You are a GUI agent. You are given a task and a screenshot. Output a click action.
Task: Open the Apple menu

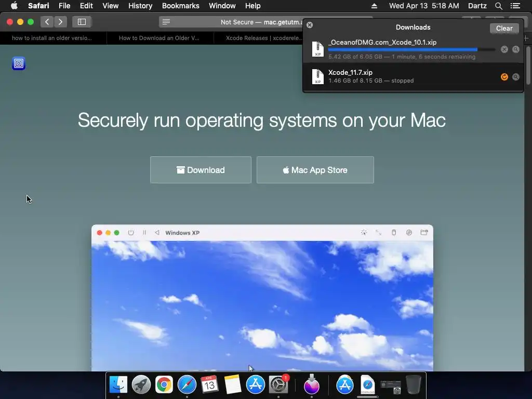coord(14,6)
